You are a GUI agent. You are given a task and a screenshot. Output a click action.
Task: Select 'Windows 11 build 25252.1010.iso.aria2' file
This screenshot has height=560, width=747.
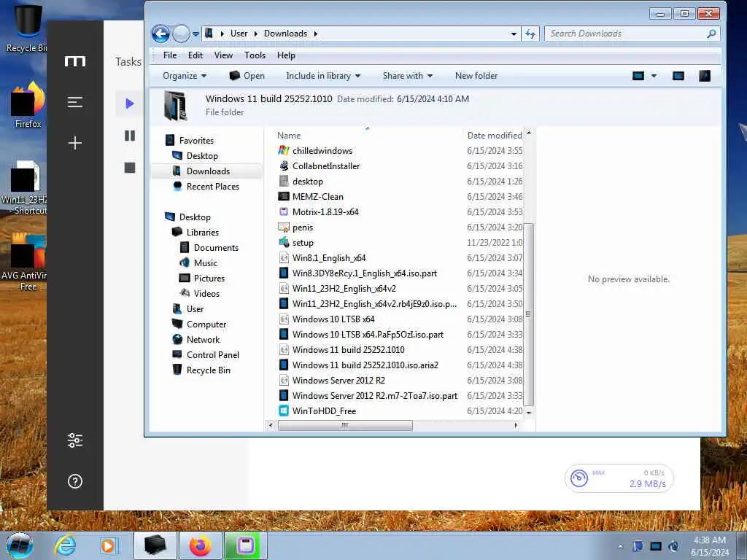pyautogui.click(x=365, y=365)
